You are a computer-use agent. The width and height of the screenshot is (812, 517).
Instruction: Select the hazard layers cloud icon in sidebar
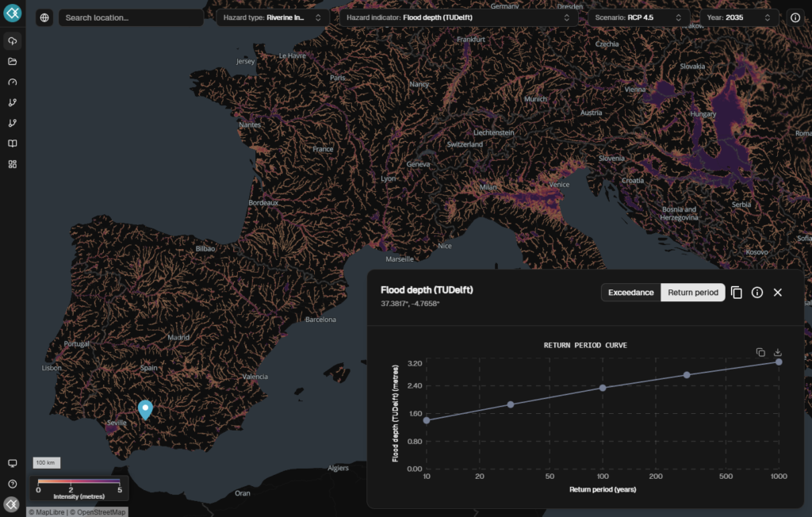point(11,41)
